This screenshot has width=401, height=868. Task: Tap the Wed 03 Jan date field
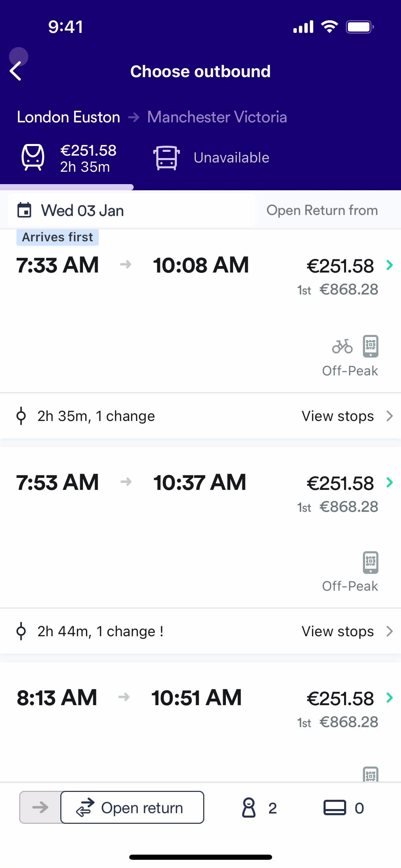coord(132,210)
